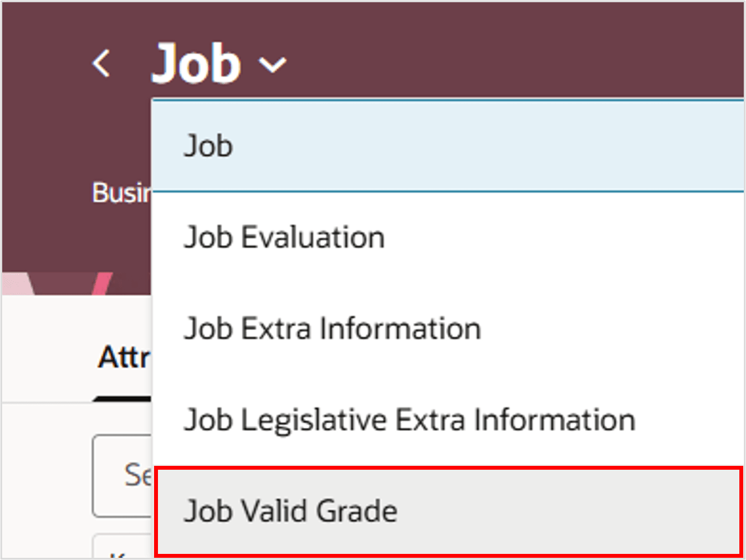Collapse the Job picker with its chevron
This screenshot has height=560, width=746.
coord(272,65)
